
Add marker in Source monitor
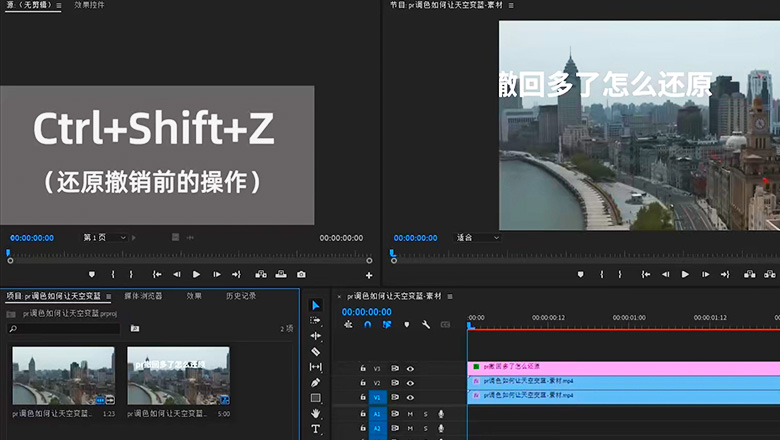coord(92,274)
